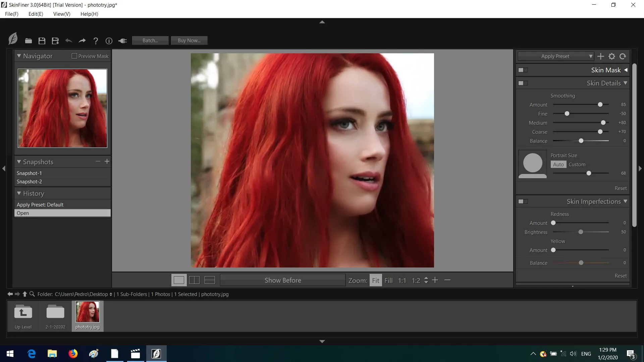The height and width of the screenshot is (362, 644).
Task: Go back in folder browser
Action: (10, 294)
